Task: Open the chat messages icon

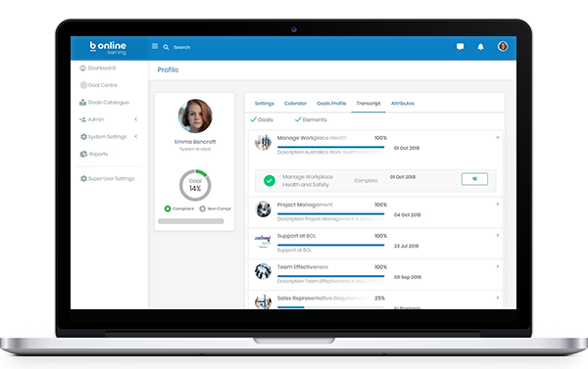Action: point(461,46)
